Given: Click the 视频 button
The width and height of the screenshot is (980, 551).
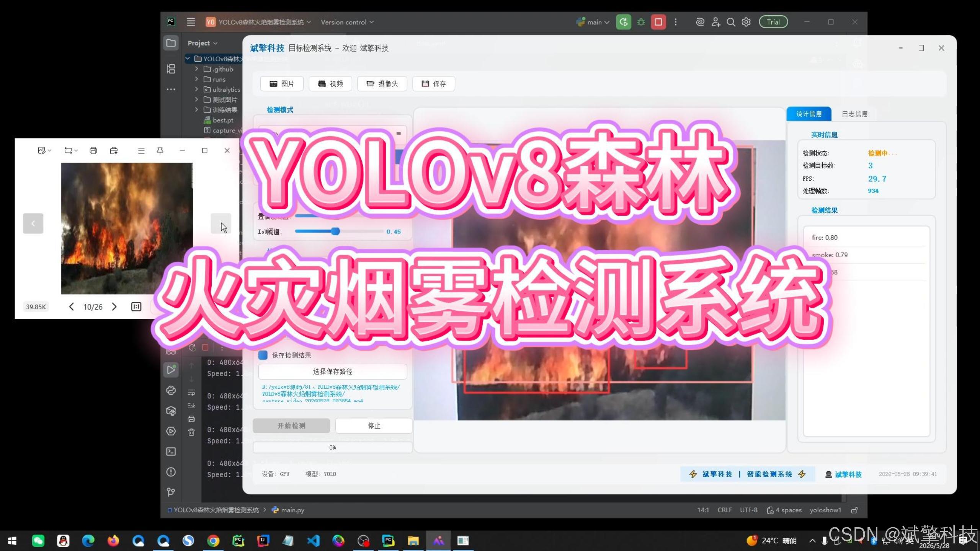Looking at the screenshot, I should [330, 84].
